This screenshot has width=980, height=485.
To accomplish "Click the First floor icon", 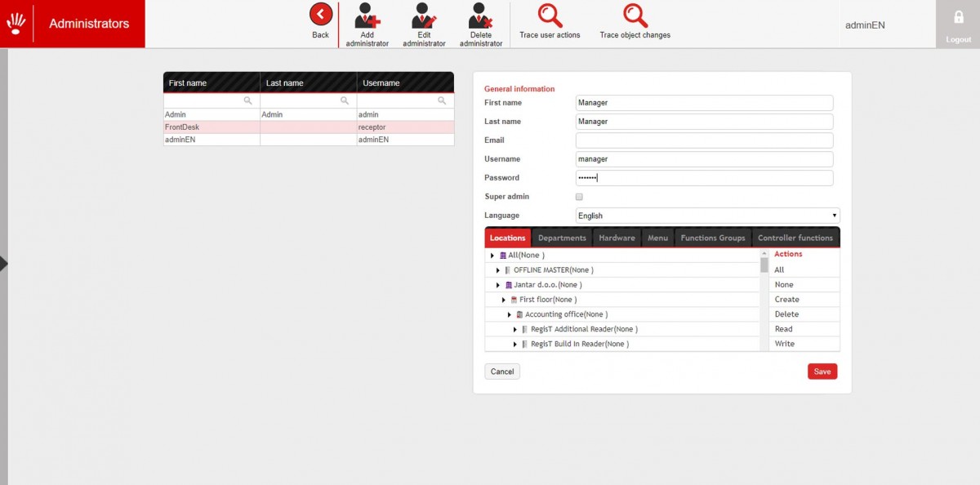I will [x=514, y=300].
